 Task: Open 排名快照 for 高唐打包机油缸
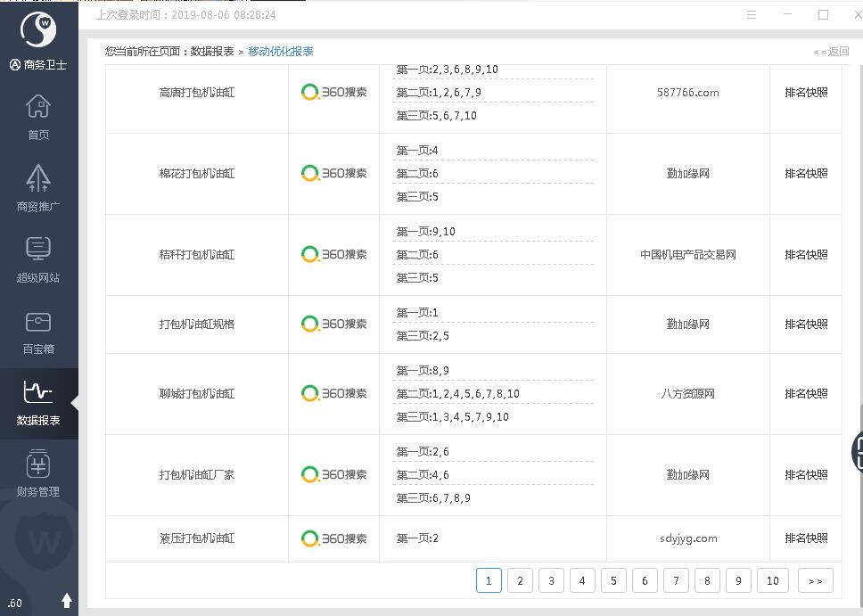[x=806, y=92]
